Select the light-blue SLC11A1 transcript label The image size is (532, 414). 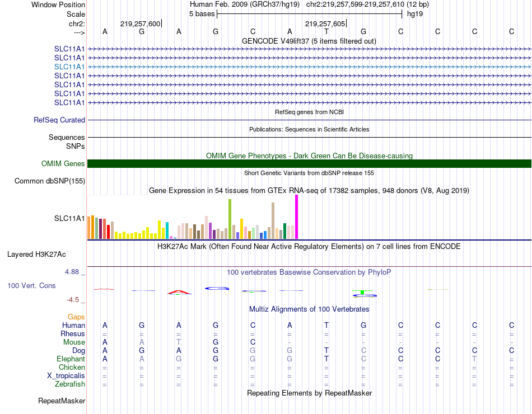(x=69, y=67)
